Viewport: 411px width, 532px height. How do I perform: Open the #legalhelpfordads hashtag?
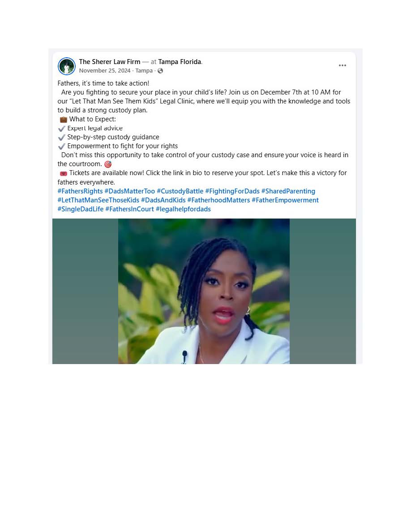183,209
